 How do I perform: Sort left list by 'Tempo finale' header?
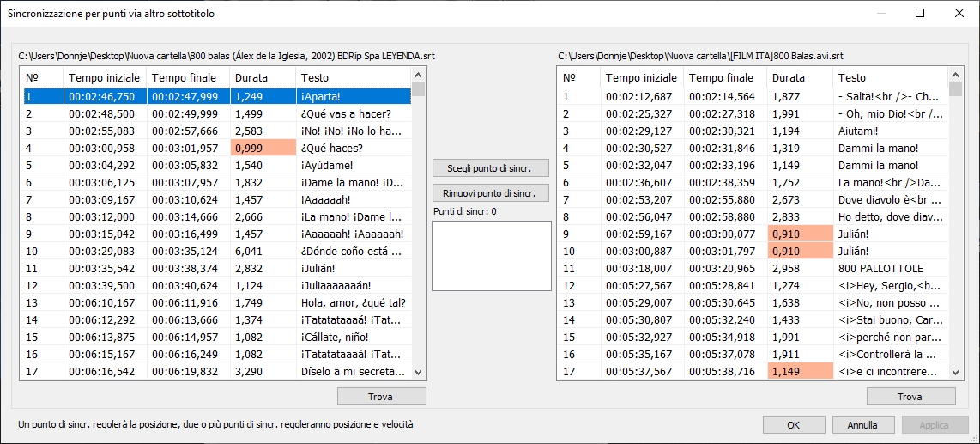[x=188, y=77]
